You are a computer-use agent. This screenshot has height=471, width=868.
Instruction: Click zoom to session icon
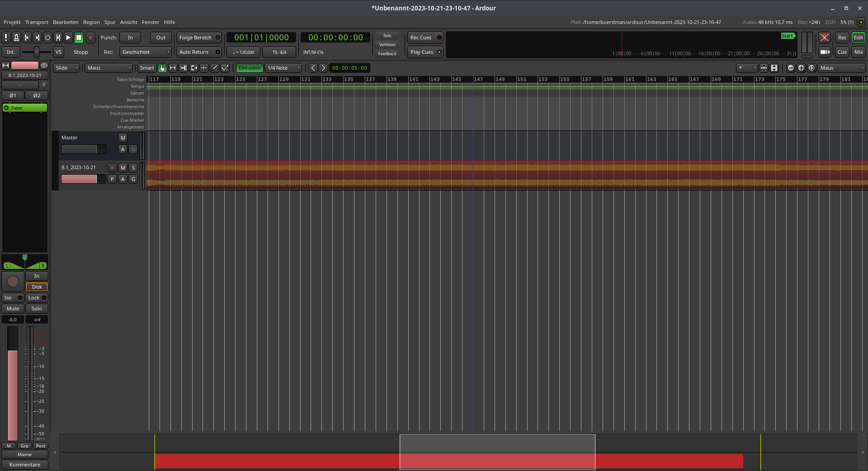[811, 68]
